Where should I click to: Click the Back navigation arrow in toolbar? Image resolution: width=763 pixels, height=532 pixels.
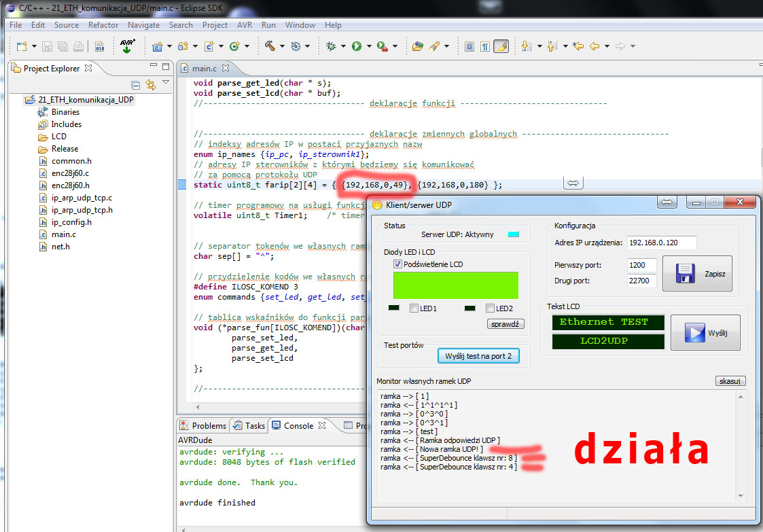(595, 46)
